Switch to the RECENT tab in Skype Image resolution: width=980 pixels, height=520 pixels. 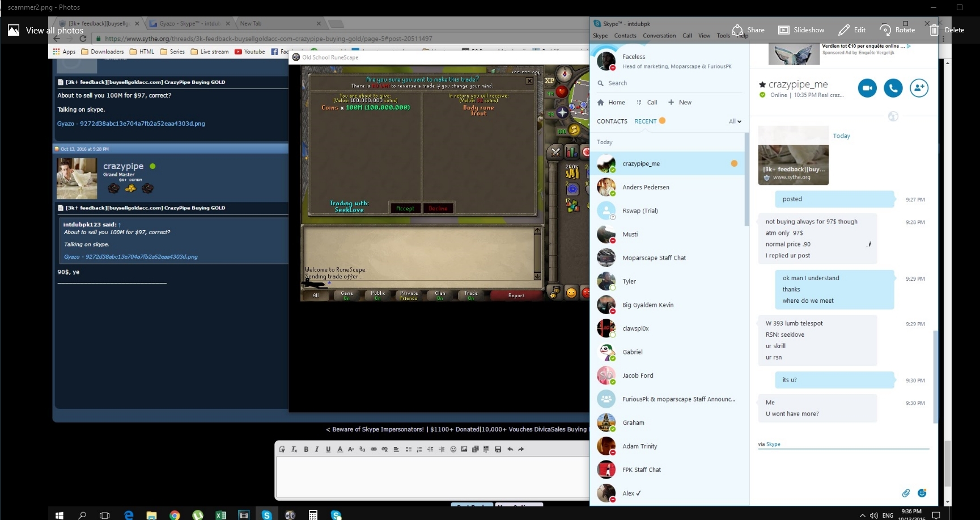pyautogui.click(x=645, y=121)
